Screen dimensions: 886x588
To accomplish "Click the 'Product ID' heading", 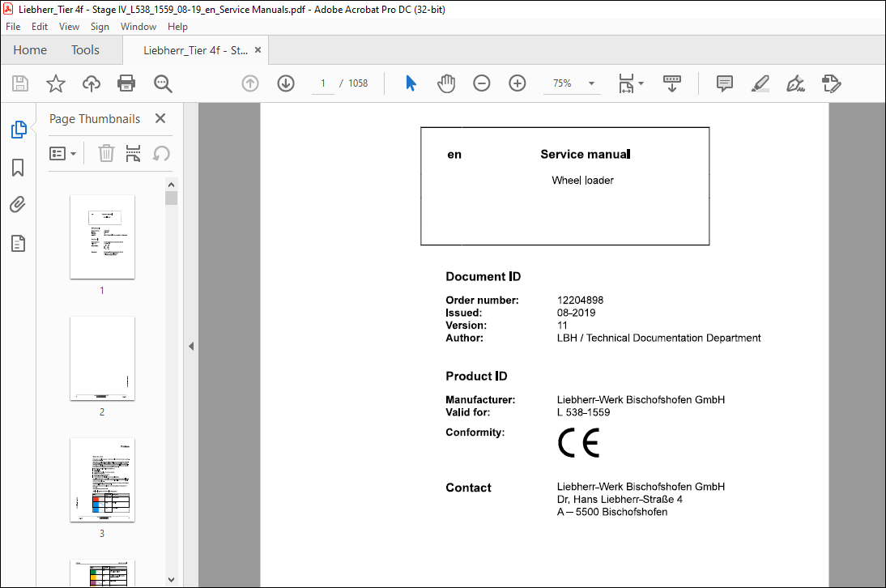I will [476, 376].
